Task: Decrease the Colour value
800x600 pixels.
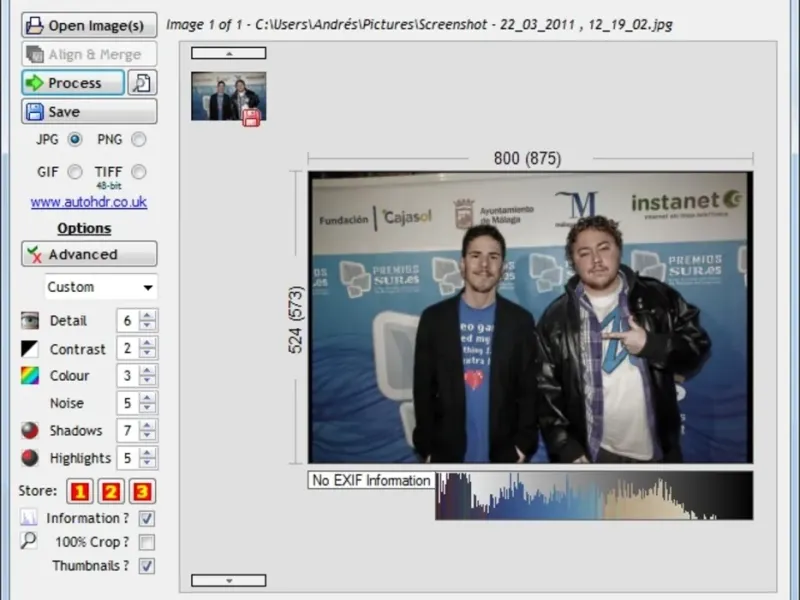Action: (147, 381)
